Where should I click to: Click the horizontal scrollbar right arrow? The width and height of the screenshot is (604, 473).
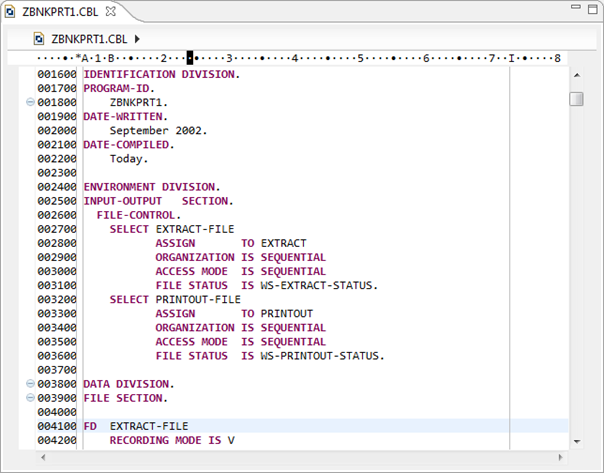[x=561, y=456]
